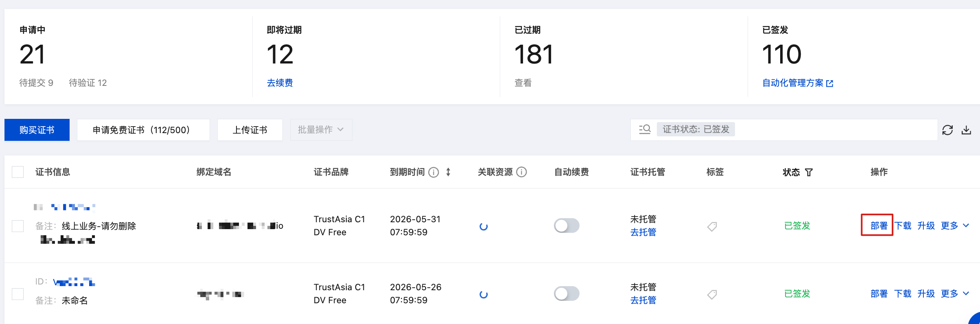Sort by 到期时间 using sort arrows

(x=448, y=172)
